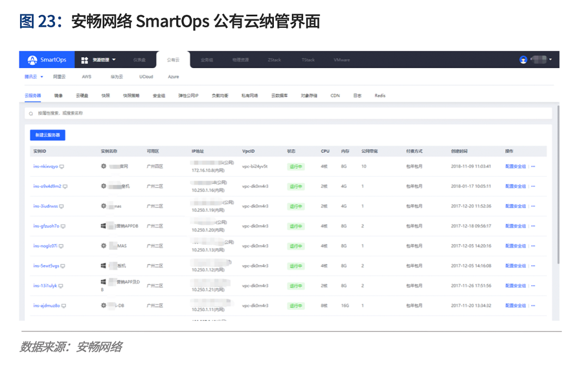Click the SmartOps logo icon
This screenshot has height=368, width=588.
(x=33, y=60)
